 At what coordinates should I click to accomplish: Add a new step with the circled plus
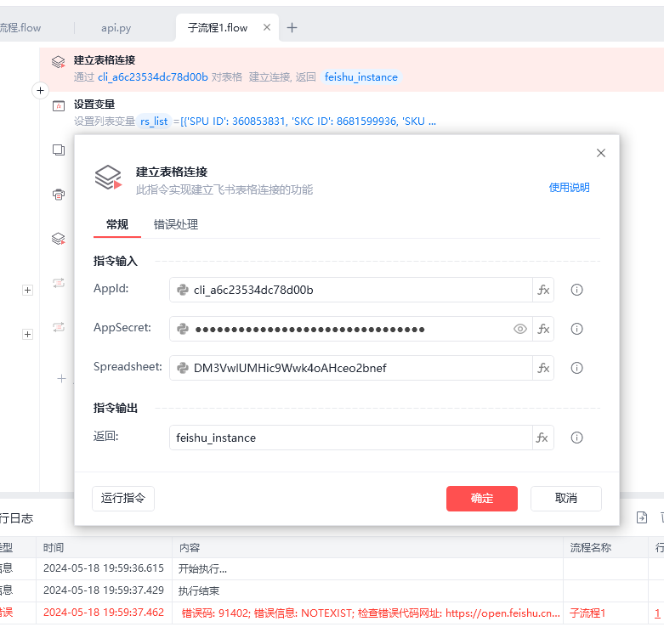point(40,90)
